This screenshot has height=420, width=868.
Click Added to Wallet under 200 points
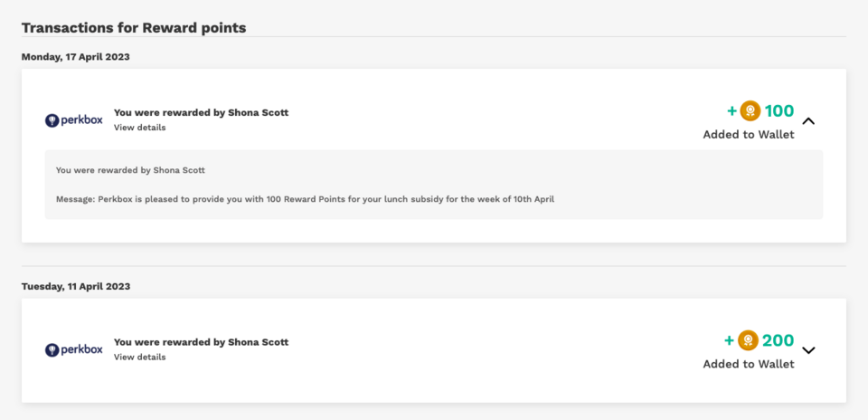click(x=749, y=364)
